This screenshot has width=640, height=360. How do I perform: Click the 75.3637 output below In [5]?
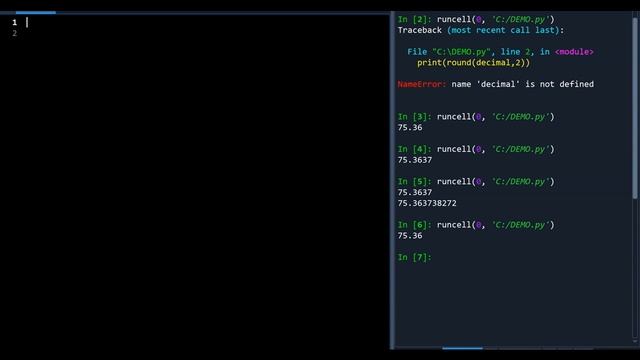415,192
